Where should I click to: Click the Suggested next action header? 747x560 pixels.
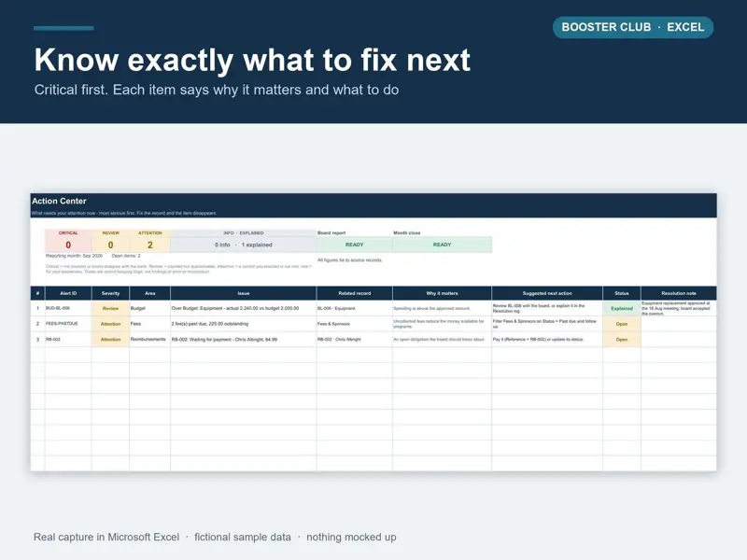pos(547,293)
